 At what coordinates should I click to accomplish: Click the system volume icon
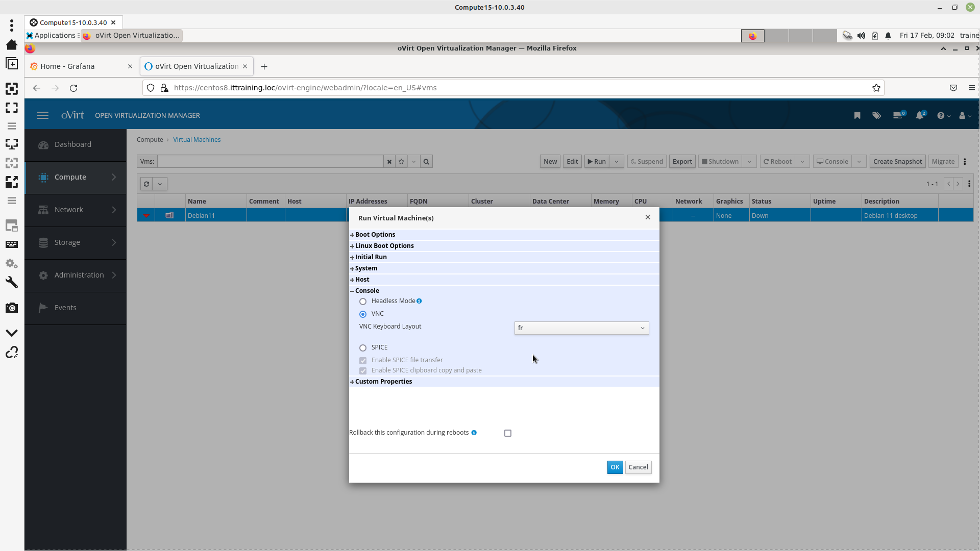[861, 36]
